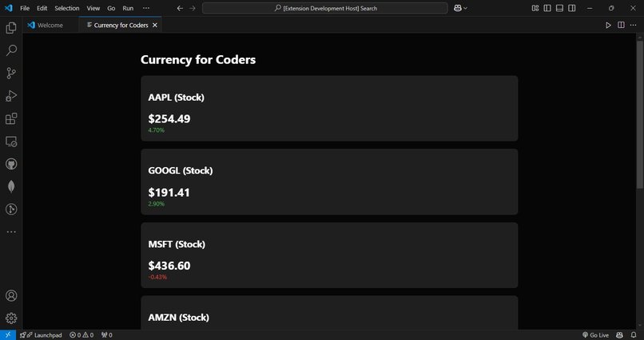
Task: Open the Edit menu
Action: [x=42, y=8]
